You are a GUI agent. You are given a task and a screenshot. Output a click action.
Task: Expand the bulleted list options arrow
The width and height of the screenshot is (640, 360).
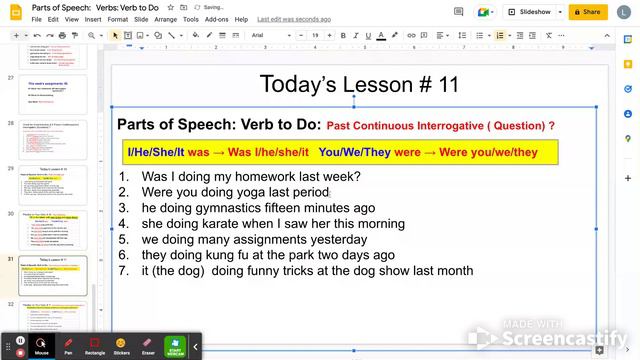pyautogui.click(x=489, y=36)
